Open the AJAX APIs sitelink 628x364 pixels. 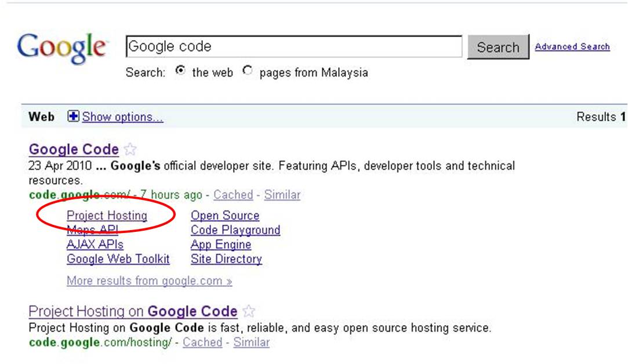pos(95,244)
